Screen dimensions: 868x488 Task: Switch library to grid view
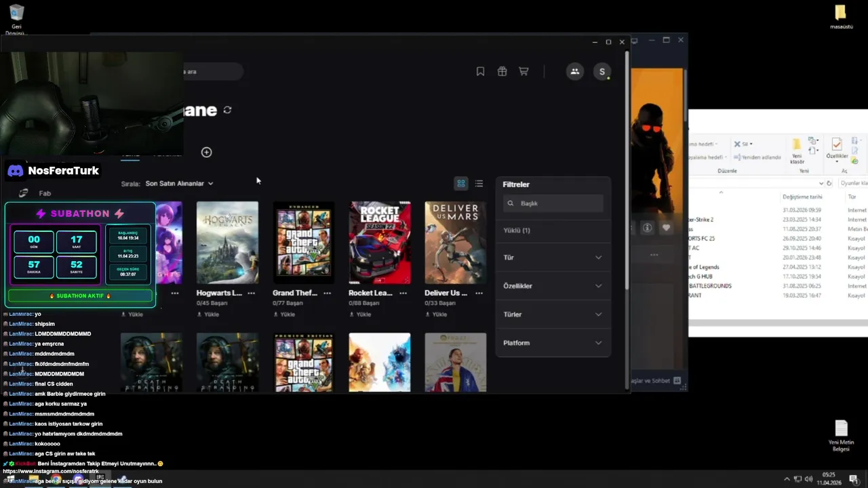461,184
